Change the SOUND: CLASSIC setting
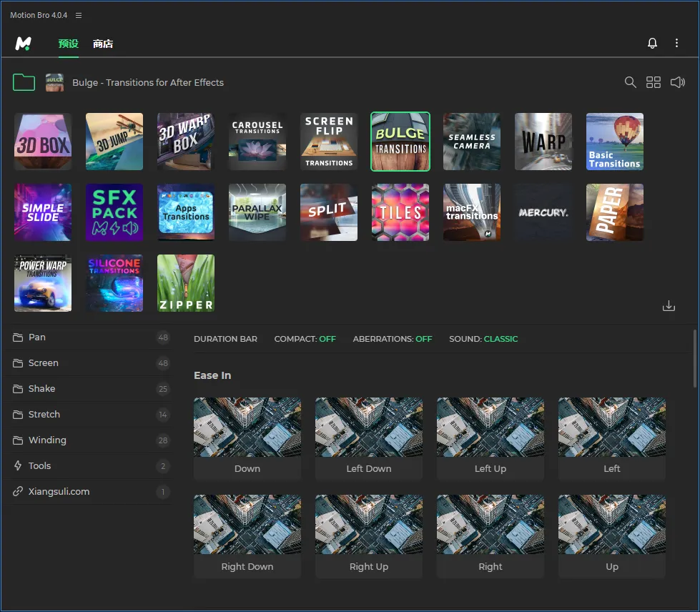The image size is (700, 612). tap(483, 339)
